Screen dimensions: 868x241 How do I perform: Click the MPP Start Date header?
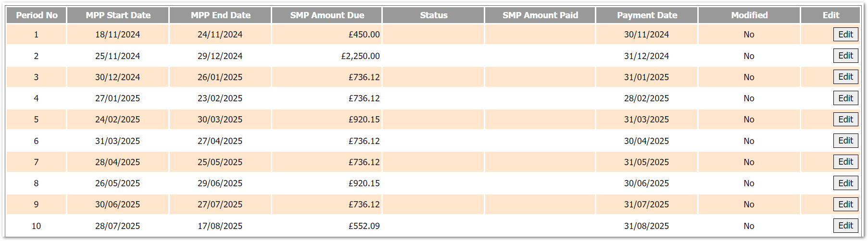118,15
